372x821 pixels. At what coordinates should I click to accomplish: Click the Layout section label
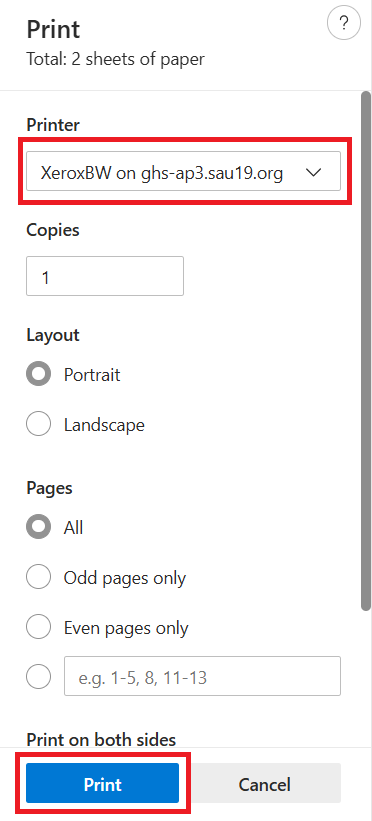pyautogui.click(x=52, y=335)
